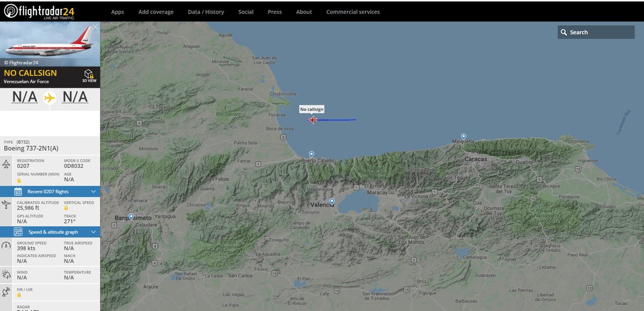The height and width of the screenshot is (311, 644).
Task: Collapse Speed & altitude graph section
Action: point(50,232)
